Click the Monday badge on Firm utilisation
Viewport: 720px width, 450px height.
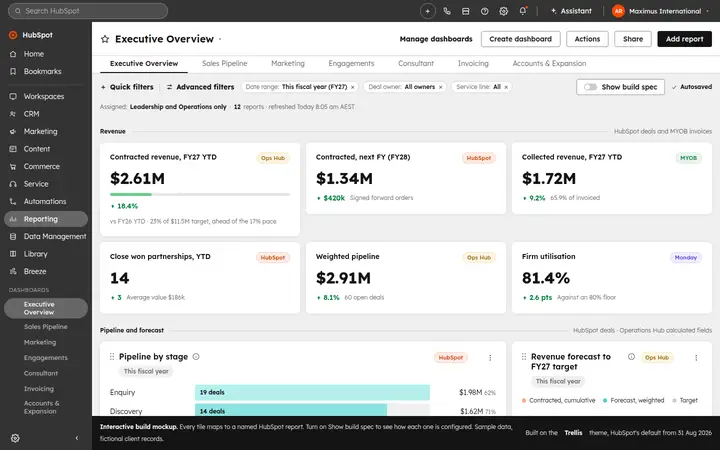click(x=686, y=258)
